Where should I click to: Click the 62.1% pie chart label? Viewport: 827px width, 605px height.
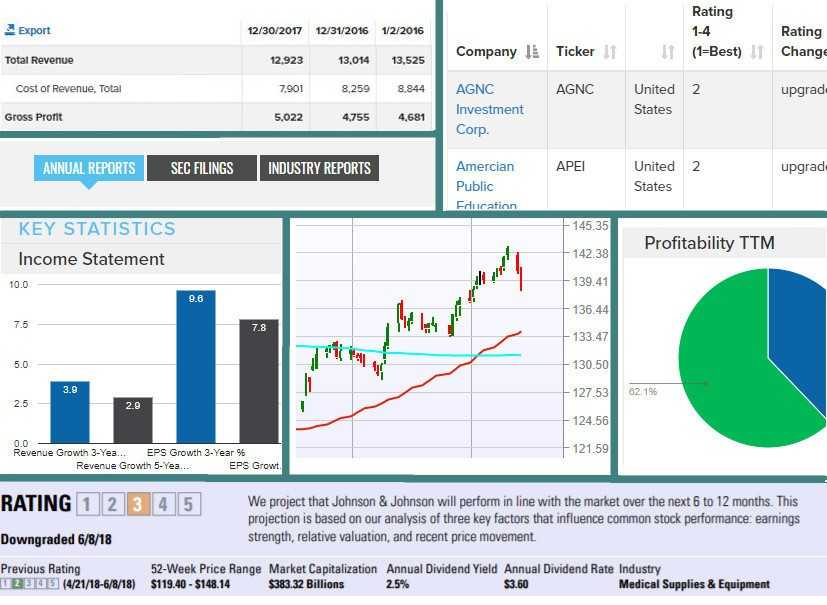643,391
